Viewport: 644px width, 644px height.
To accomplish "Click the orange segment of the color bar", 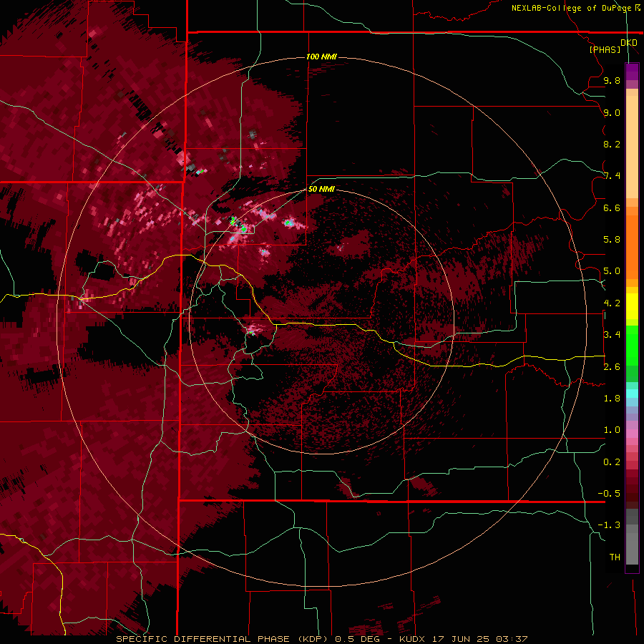I will click(x=632, y=246).
